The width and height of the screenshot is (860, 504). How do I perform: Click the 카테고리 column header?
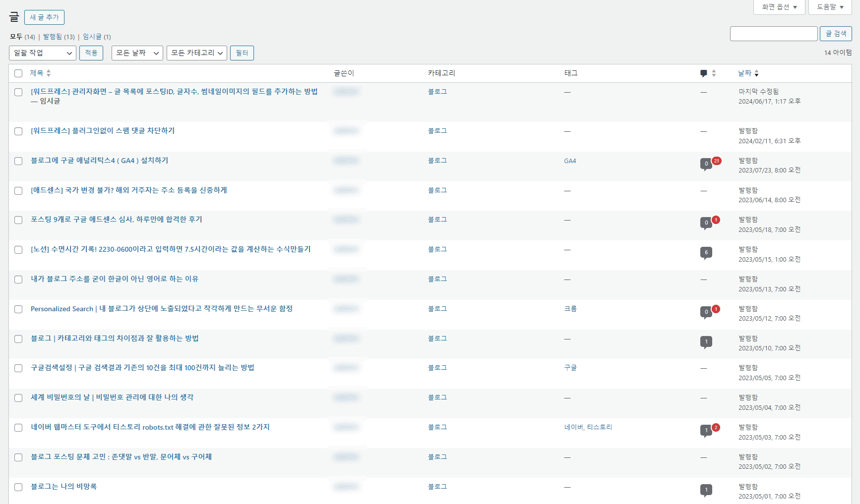coord(441,73)
